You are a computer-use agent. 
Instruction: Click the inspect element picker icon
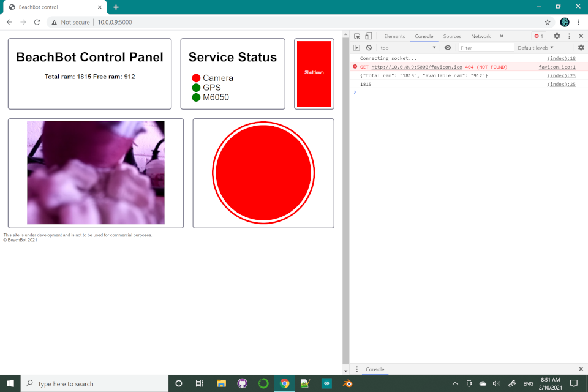click(x=357, y=36)
